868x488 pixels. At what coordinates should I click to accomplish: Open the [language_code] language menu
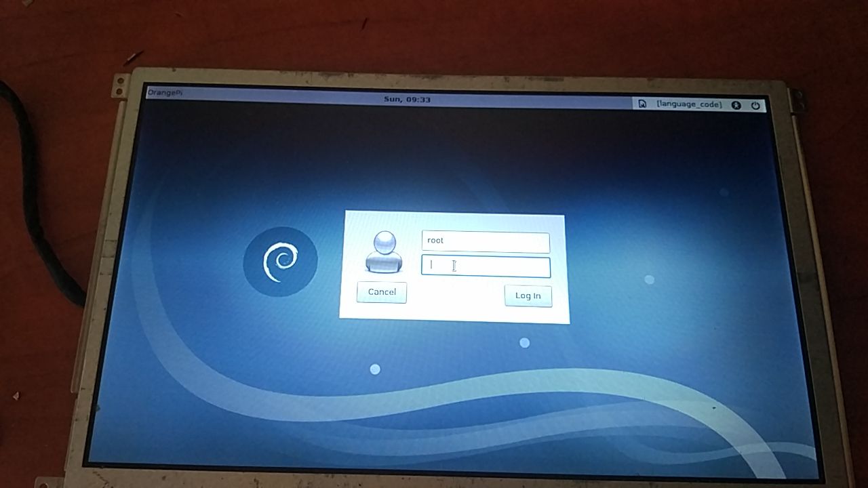689,105
